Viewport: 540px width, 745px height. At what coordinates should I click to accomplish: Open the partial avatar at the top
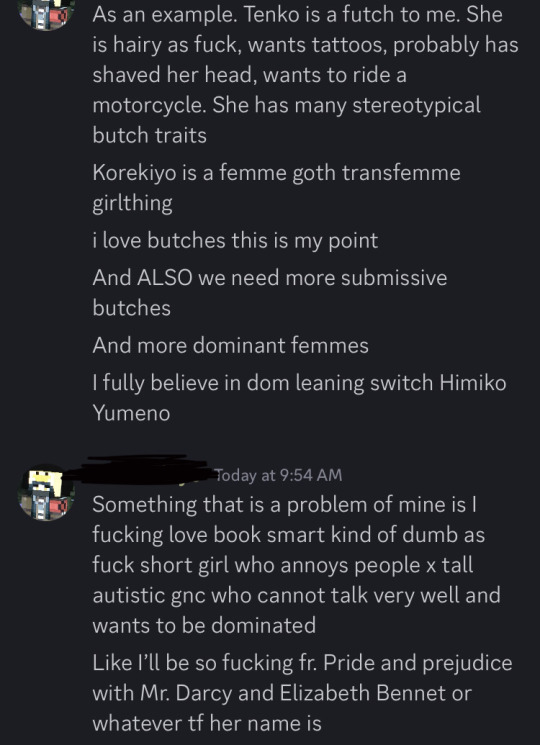[46, 14]
